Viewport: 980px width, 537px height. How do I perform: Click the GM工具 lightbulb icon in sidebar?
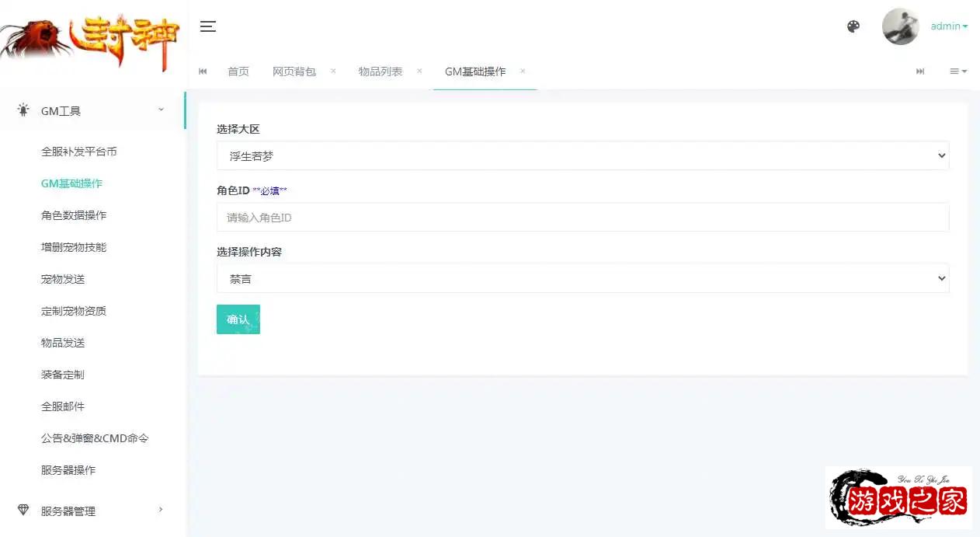(x=24, y=110)
